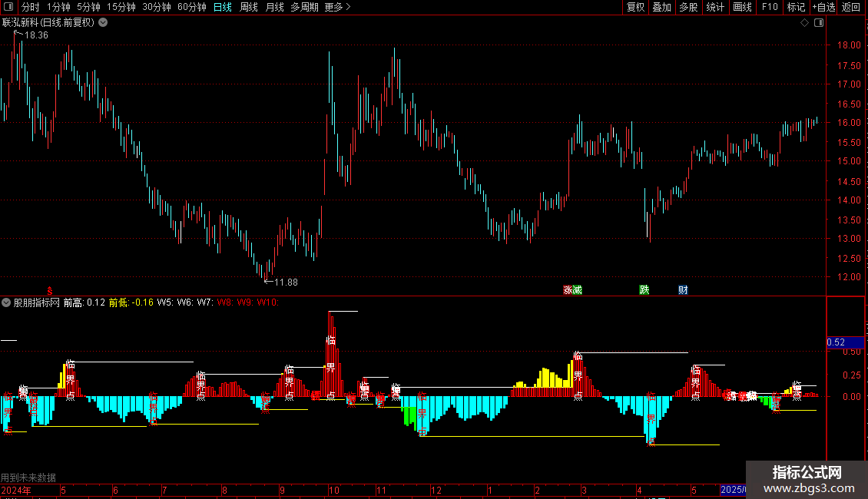Click the 叠加 overlay button
The height and width of the screenshot is (499, 868).
[661, 7]
